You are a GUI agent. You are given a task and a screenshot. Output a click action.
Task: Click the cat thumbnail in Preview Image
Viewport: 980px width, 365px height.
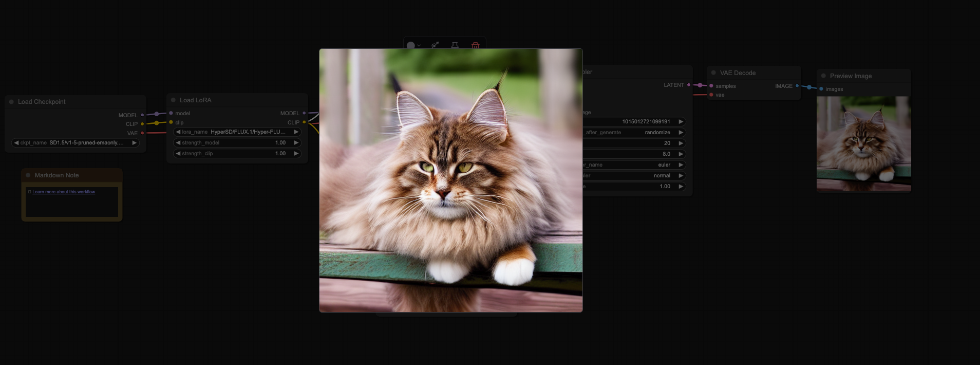(863, 143)
